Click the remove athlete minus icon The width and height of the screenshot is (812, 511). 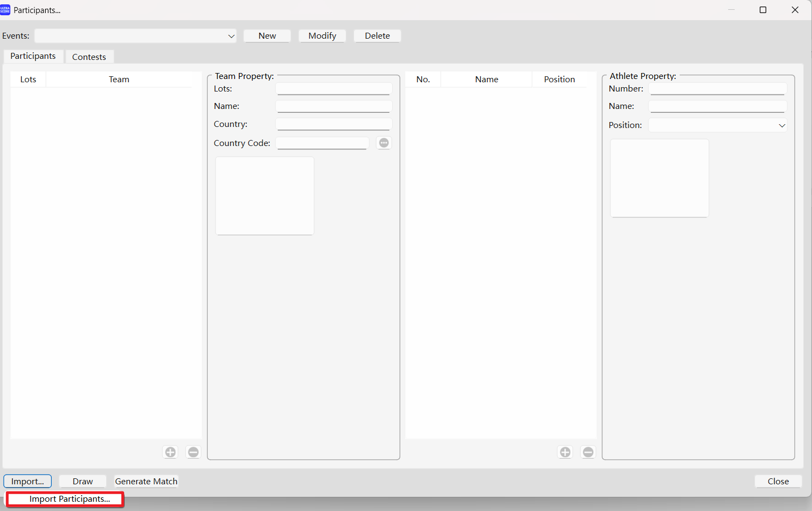click(x=588, y=452)
